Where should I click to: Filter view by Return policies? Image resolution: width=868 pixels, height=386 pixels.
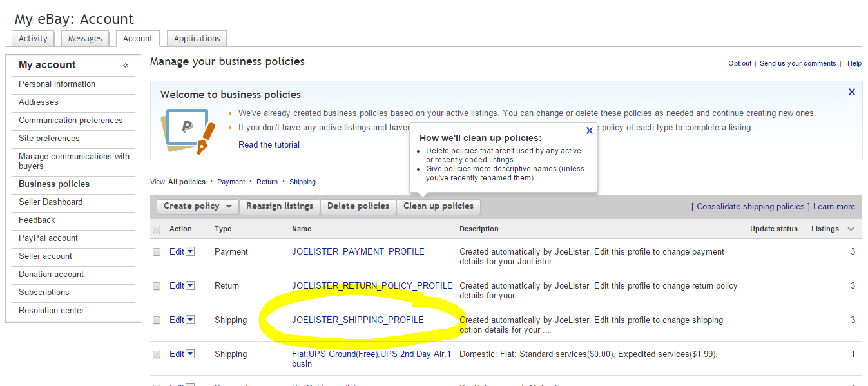click(267, 182)
